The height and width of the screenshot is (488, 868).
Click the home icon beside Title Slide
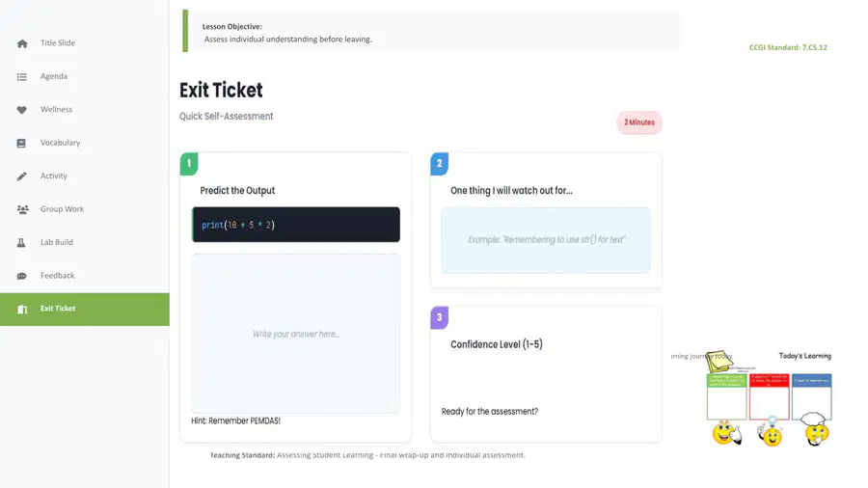(22, 43)
